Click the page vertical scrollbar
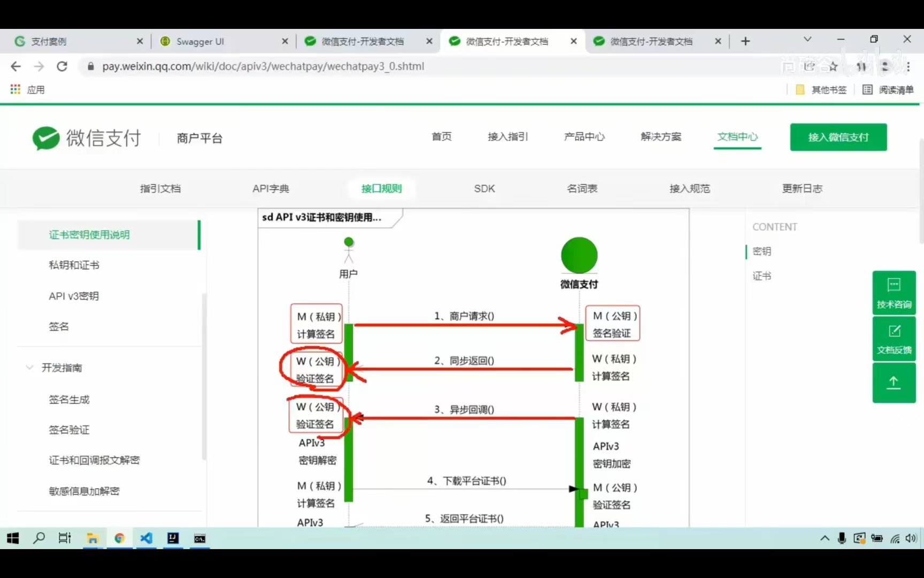Image resolution: width=924 pixels, height=578 pixels. pos(921,190)
